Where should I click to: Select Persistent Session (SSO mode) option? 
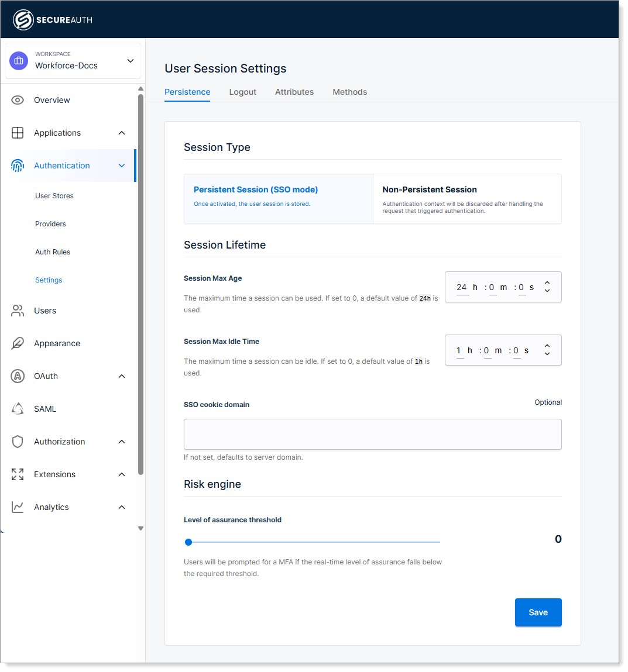[279, 198]
